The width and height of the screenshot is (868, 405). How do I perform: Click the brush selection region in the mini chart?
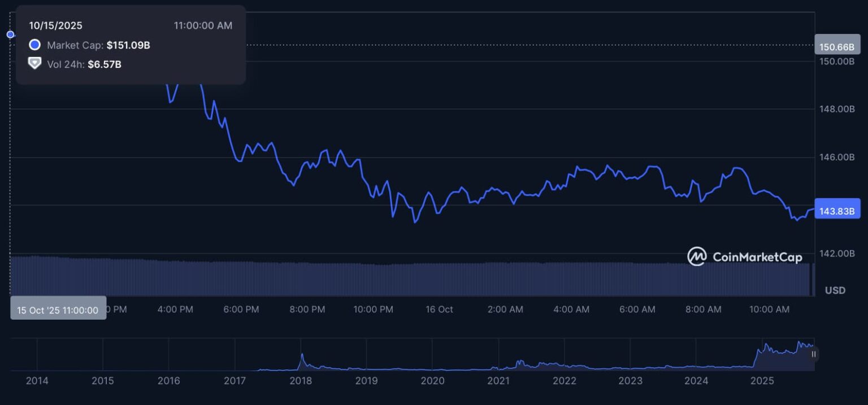[785, 354]
